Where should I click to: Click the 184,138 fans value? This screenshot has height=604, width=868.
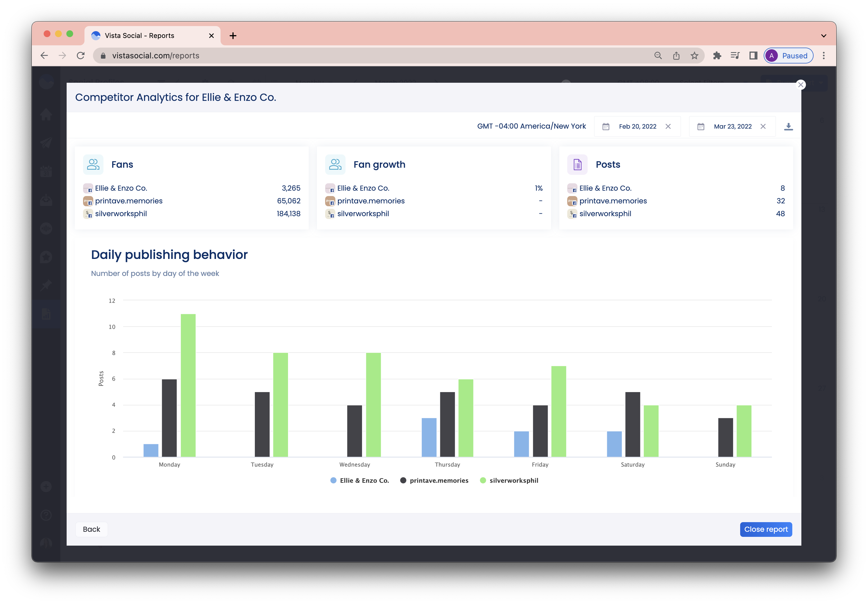289,214
